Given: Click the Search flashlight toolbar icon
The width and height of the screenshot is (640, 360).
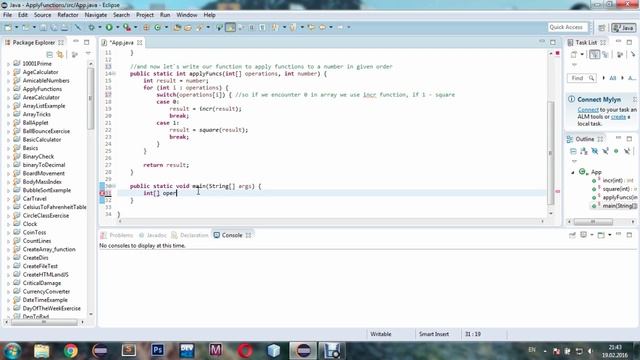Looking at the screenshot, I should click(x=200, y=27).
